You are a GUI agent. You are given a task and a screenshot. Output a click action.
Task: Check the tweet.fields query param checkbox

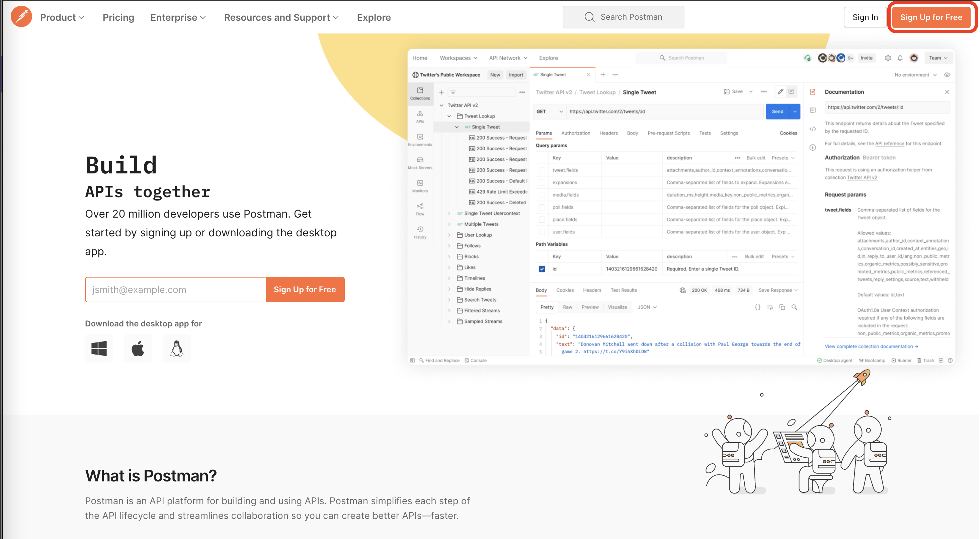(542, 170)
